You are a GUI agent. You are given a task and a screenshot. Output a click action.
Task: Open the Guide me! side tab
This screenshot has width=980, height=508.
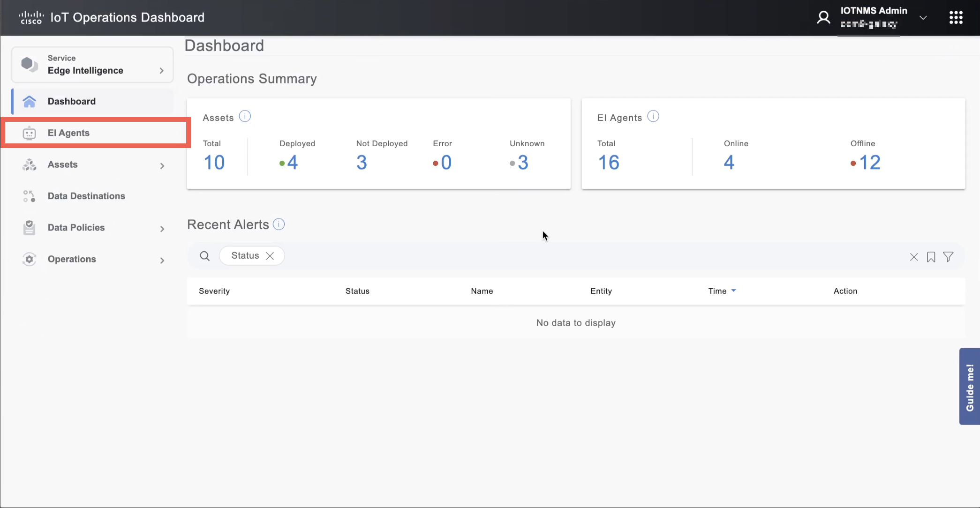[970, 387]
